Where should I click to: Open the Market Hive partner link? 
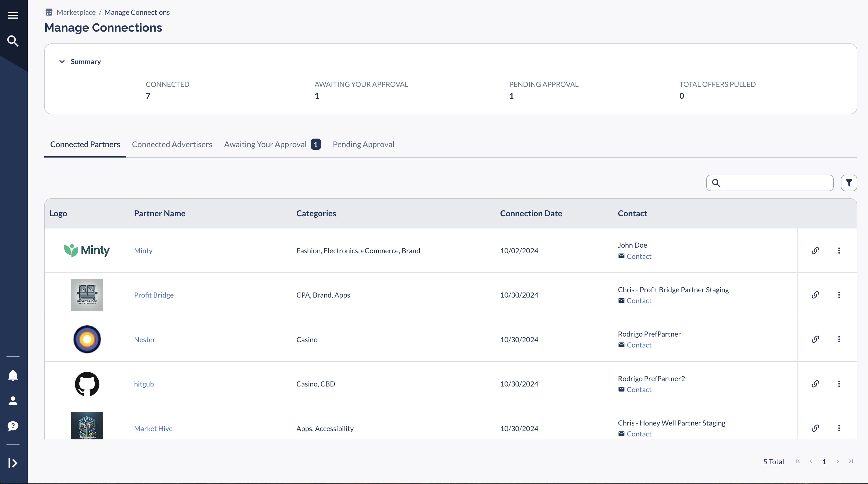click(153, 428)
